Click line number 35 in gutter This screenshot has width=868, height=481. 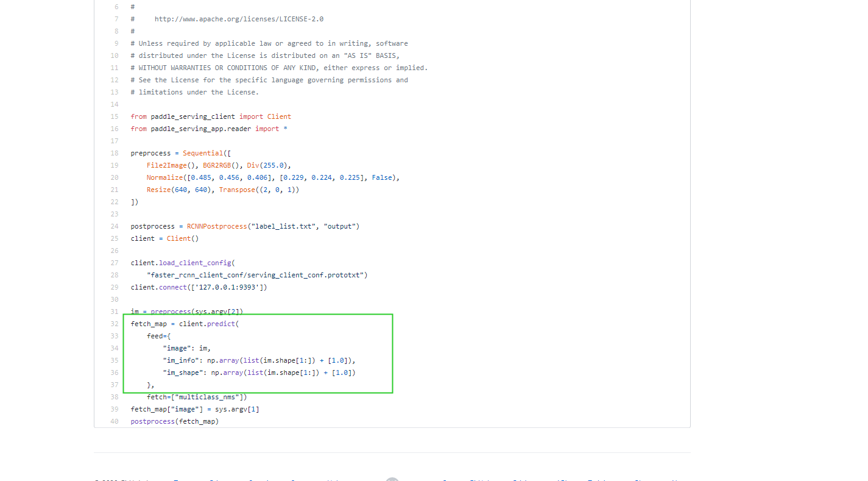pos(115,360)
